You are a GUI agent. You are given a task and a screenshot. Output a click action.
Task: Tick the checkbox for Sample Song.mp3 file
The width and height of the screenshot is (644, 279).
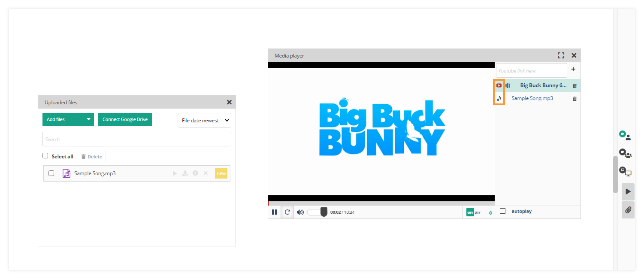pos(51,173)
